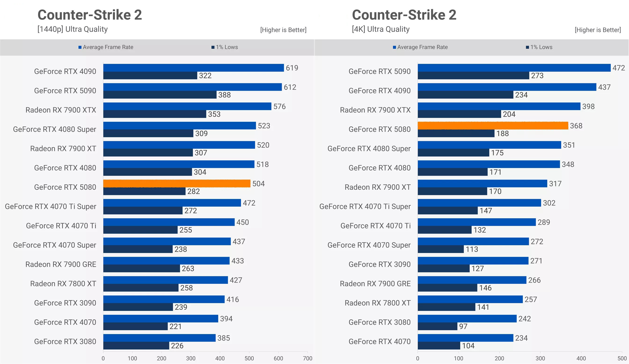Click the 'GeForce RTX 5080' label in 4K chart

click(380, 129)
